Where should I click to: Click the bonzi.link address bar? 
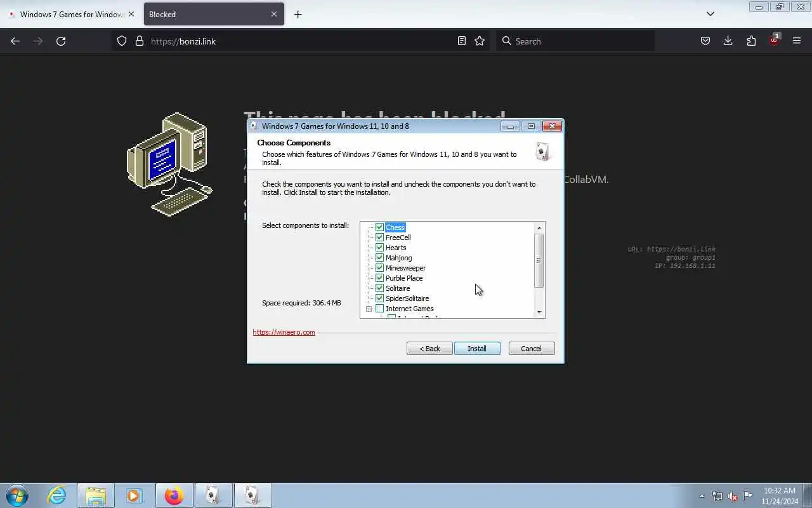301,41
